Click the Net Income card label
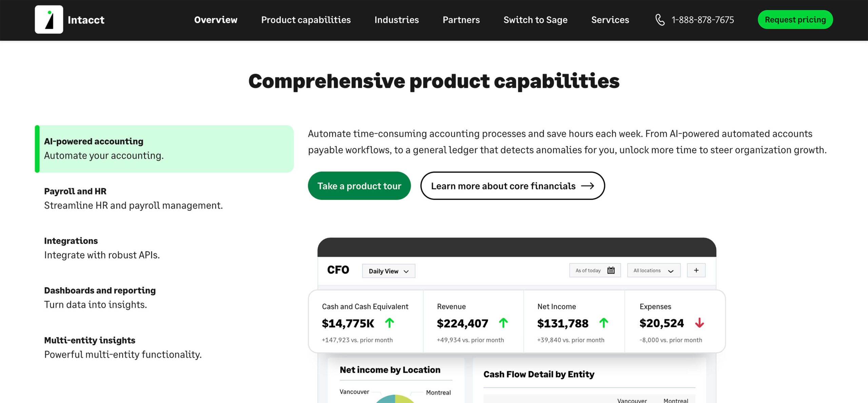The image size is (868, 403). 557,306
